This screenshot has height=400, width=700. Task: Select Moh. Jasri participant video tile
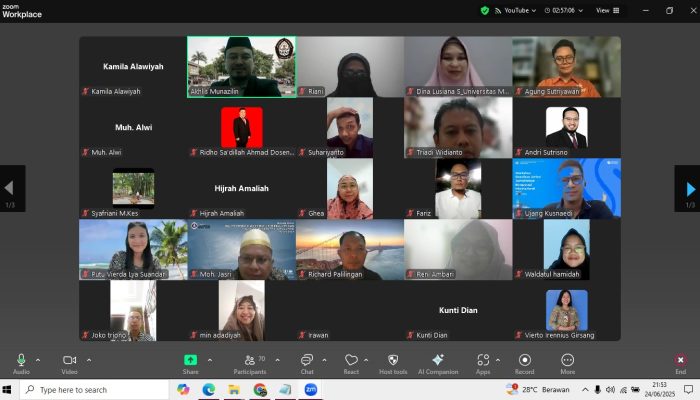click(x=242, y=250)
